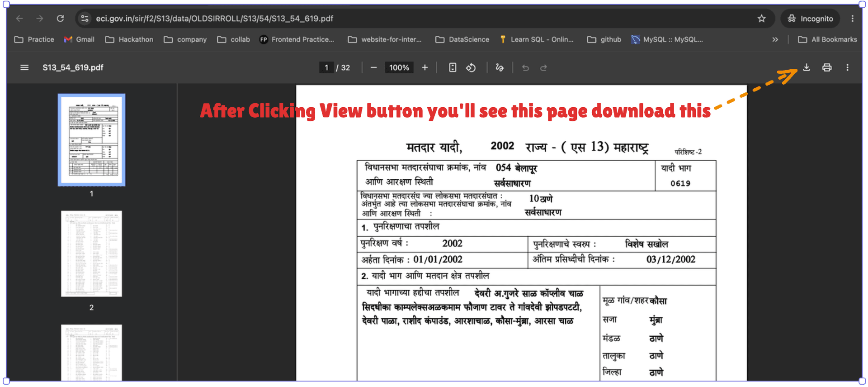Open All Bookmarks folder
Screen dimensions: 868x387
pos(828,39)
